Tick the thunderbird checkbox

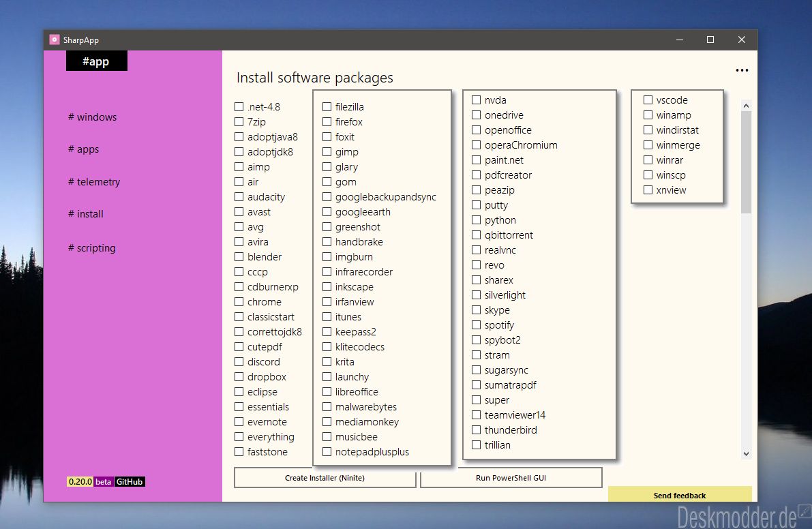click(x=477, y=430)
